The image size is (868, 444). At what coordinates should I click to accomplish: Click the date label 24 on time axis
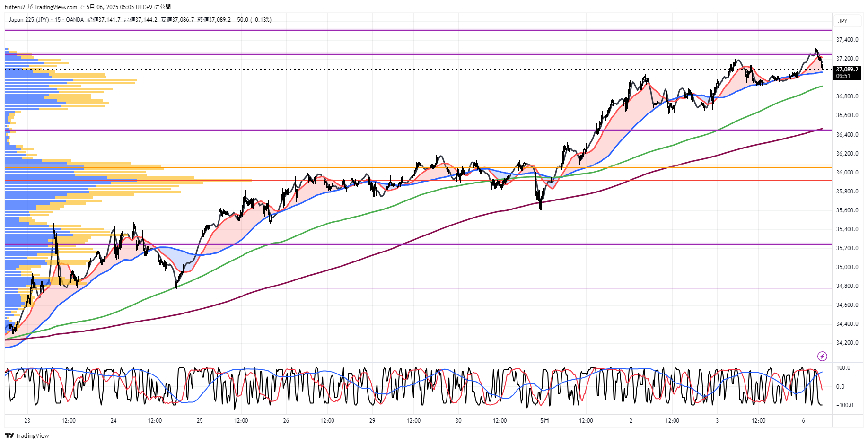click(x=114, y=421)
